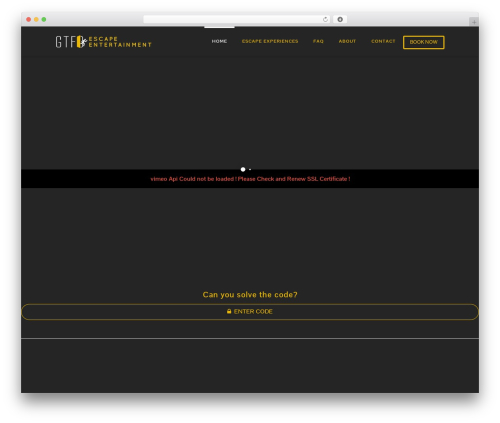Open the Contact menu item

(383, 41)
